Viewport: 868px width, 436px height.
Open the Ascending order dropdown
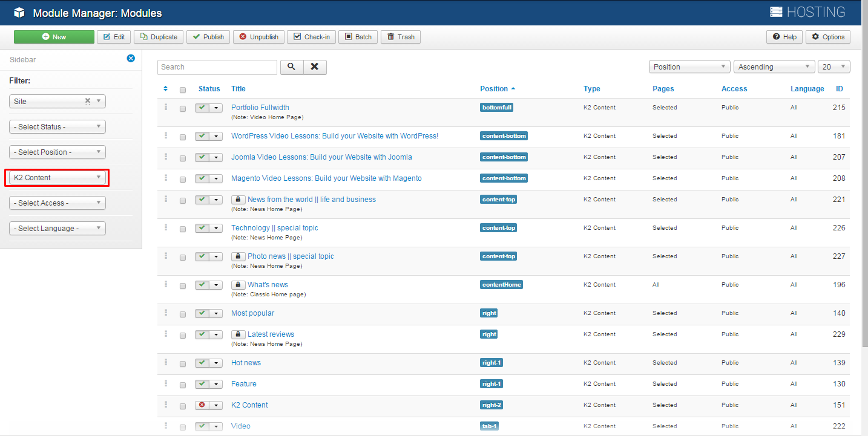click(774, 67)
